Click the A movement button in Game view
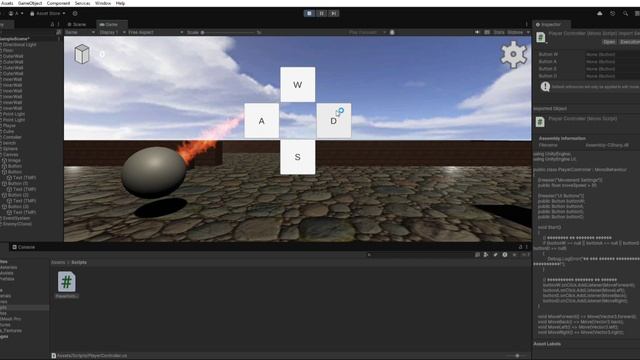Viewport: 640px width, 360px height. [262, 121]
